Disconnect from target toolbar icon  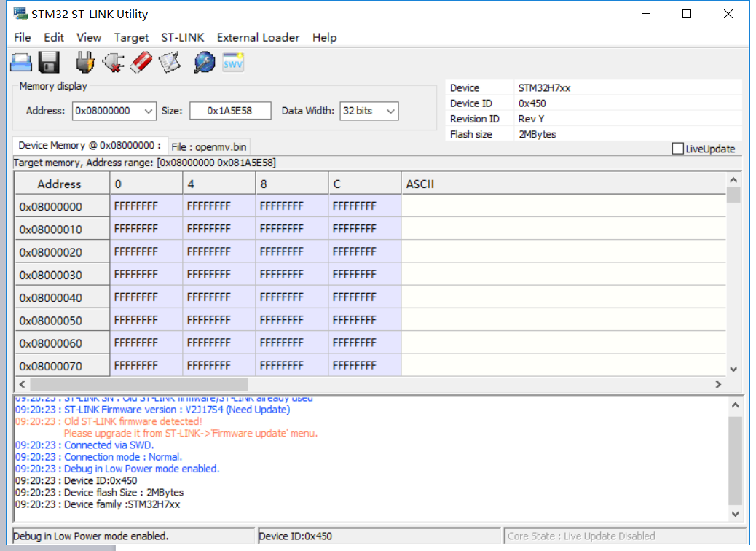click(x=114, y=63)
